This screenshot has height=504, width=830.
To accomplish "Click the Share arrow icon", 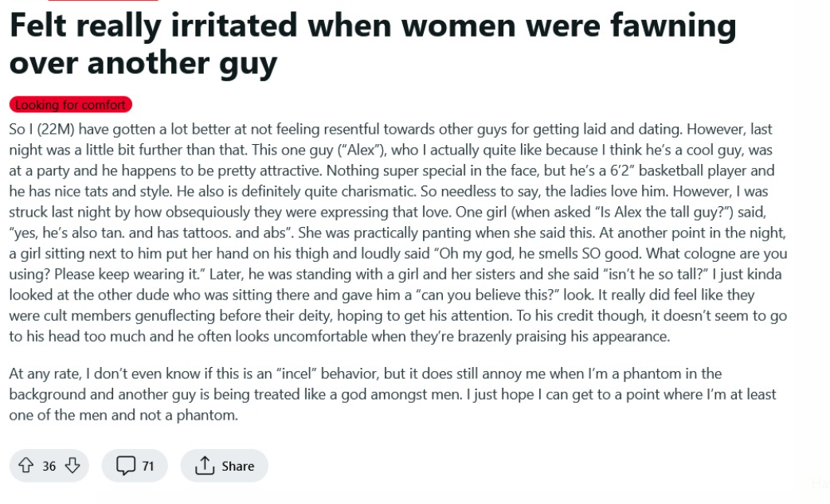I will 204,466.
